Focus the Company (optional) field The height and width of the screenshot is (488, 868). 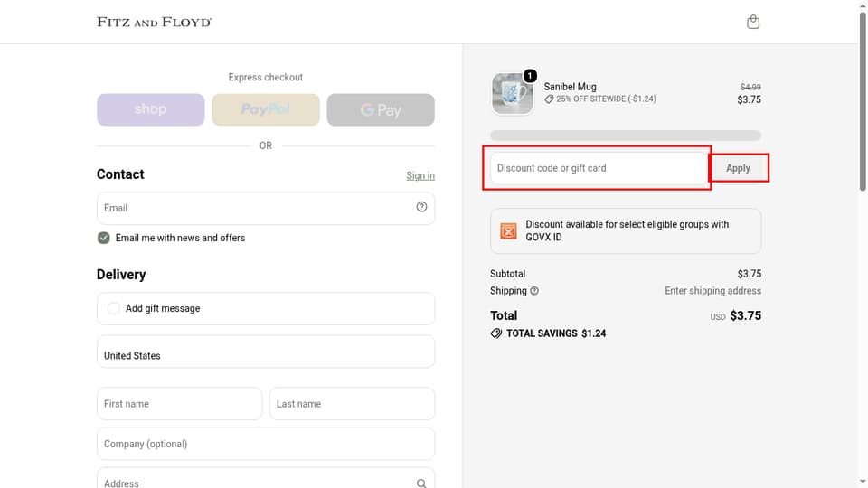coord(266,444)
